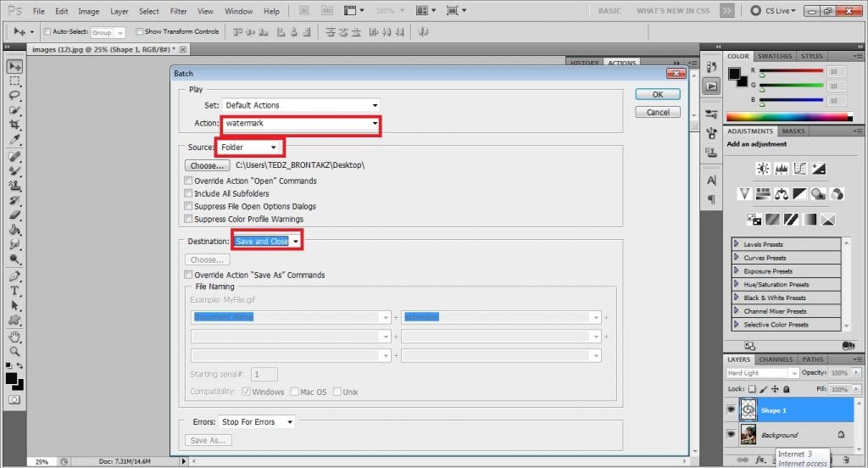This screenshot has width=868, height=468.
Task: Open the Action dropdown showing watermark
Action: point(301,124)
